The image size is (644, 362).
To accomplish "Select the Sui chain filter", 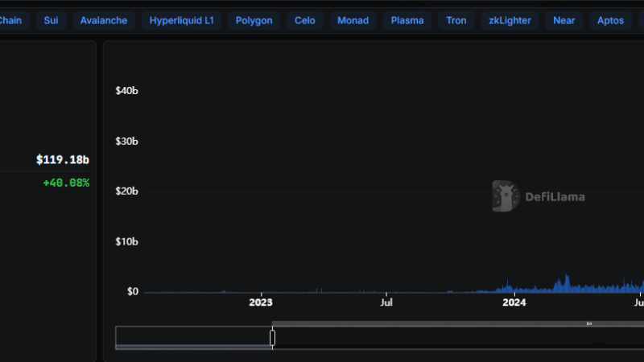I will 51,21.
